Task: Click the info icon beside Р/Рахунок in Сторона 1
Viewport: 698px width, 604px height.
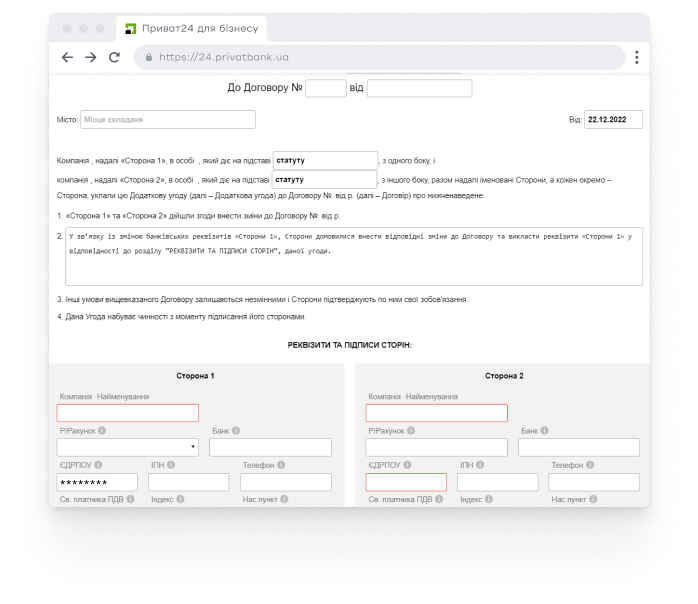Action: click(101, 431)
